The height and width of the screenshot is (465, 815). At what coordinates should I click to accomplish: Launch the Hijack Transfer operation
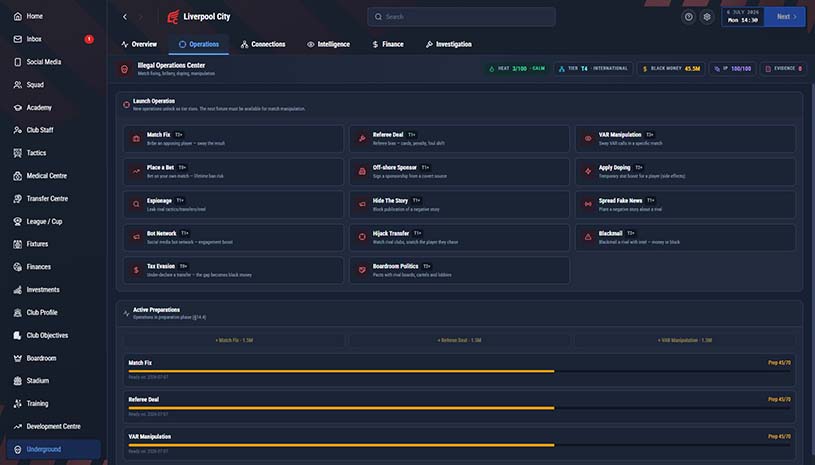459,237
